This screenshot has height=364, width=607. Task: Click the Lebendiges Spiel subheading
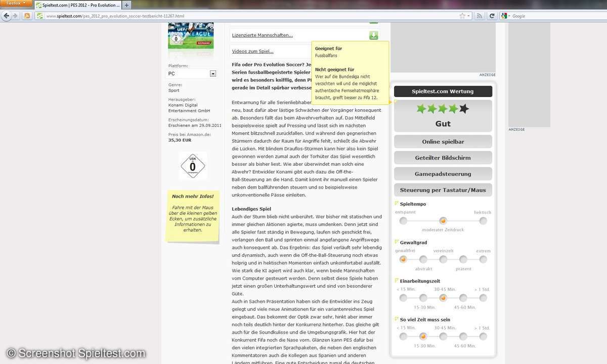point(251,209)
